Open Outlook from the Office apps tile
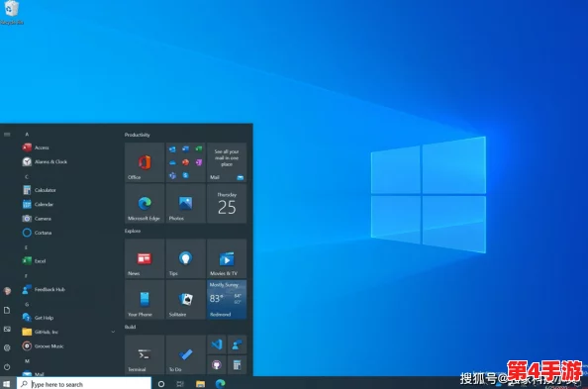 click(172, 149)
